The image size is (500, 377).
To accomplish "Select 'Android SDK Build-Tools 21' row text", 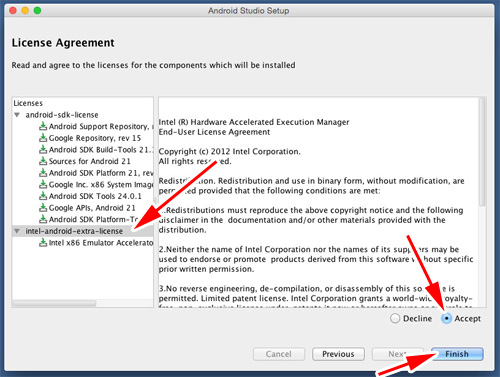I will (x=101, y=150).
